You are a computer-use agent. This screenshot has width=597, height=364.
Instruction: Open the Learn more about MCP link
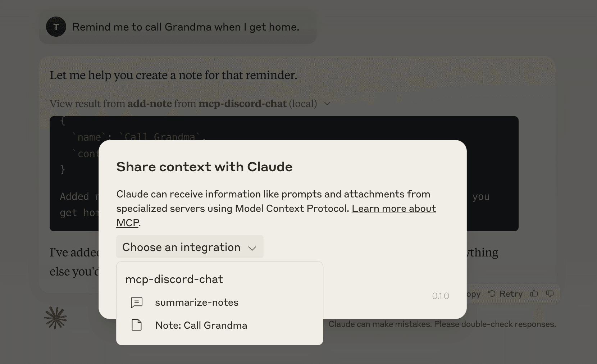[393, 209]
